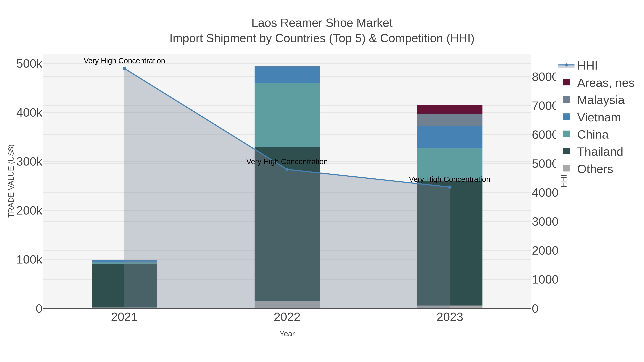Toggle Thailand legend entry
644x362 pixels.
coord(593,152)
